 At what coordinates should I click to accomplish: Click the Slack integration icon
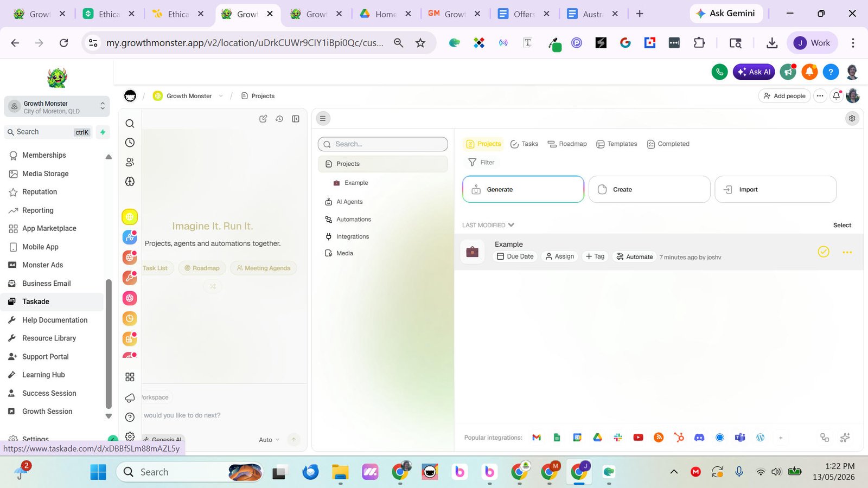coord(618,438)
